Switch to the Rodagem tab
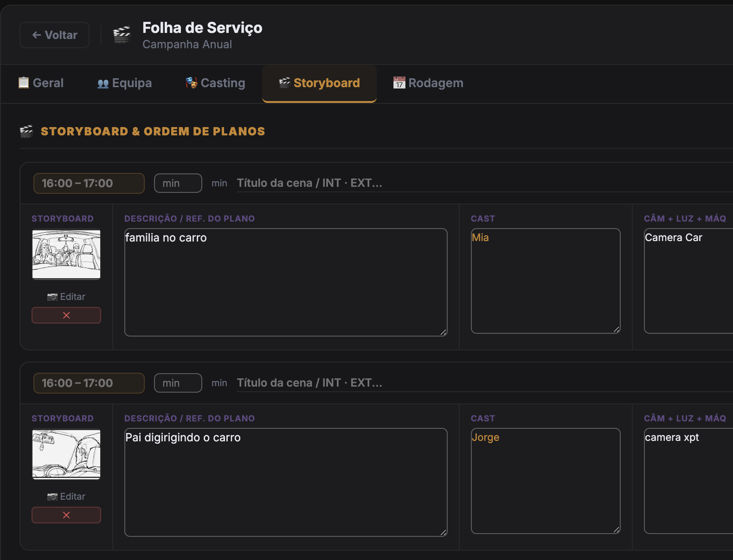 (x=428, y=83)
